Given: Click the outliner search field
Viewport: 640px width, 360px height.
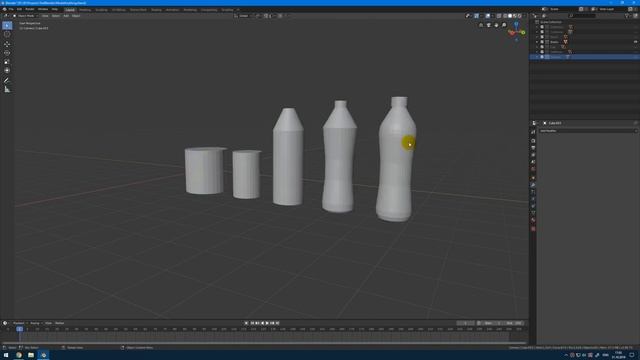Looking at the screenshot, I should click(582, 16).
